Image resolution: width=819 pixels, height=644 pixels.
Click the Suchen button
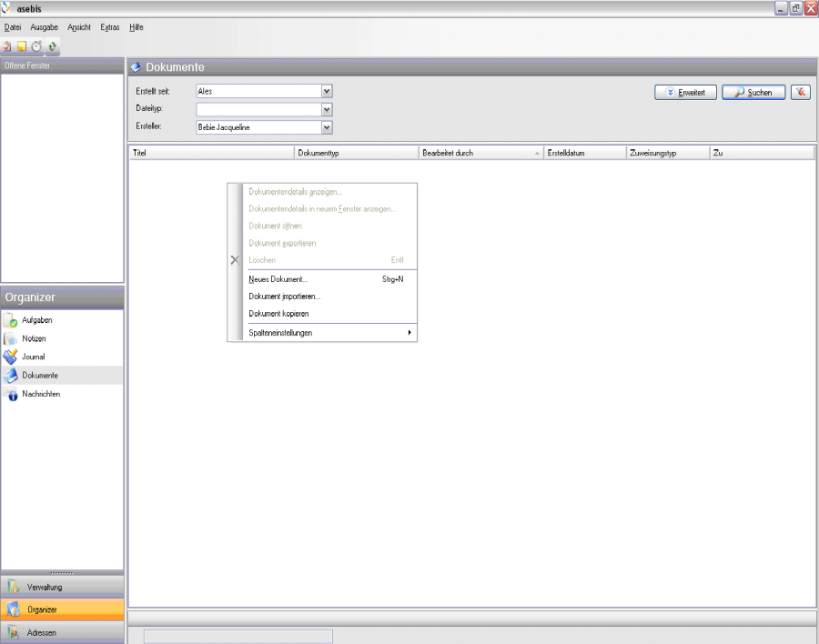(x=753, y=92)
